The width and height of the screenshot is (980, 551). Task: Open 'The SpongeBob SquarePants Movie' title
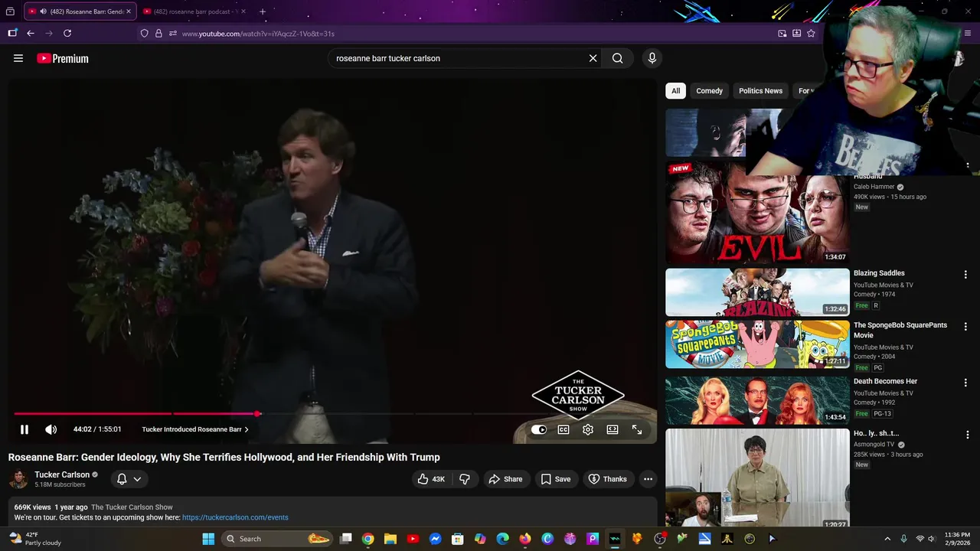[x=900, y=330]
